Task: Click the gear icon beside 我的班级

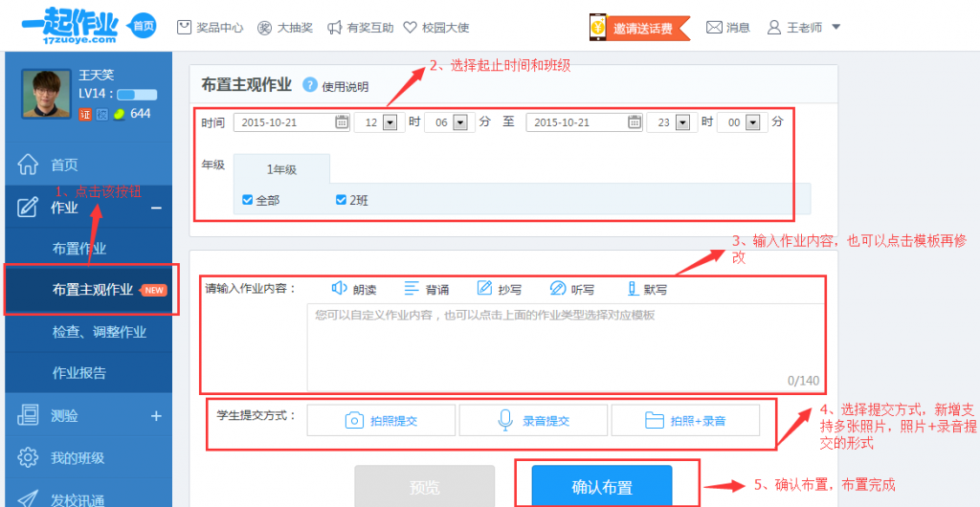Action: (x=28, y=457)
